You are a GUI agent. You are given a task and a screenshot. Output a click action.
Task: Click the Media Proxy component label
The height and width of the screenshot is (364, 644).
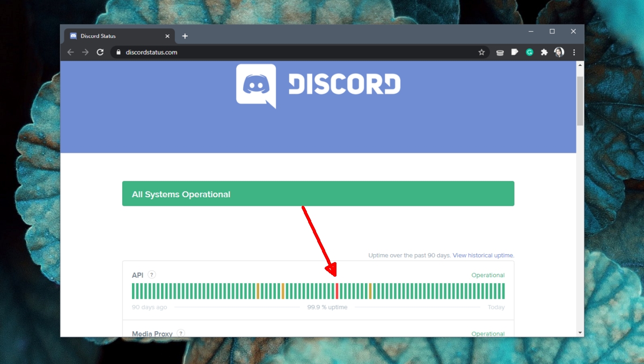[152, 333]
